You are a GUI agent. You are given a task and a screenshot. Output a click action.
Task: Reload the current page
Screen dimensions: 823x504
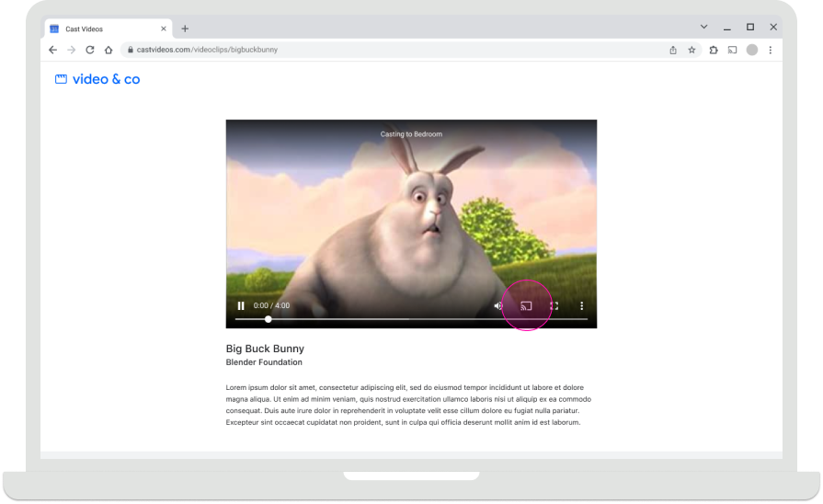(90, 50)
